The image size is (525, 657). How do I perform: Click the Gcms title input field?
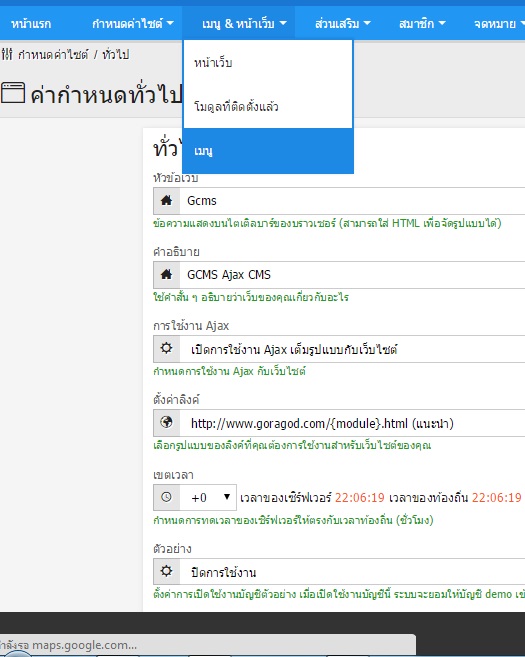coord(352,201)
